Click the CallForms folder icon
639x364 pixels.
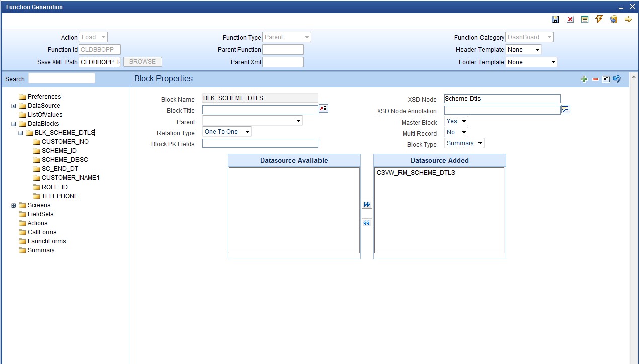[x=22, y=232]
